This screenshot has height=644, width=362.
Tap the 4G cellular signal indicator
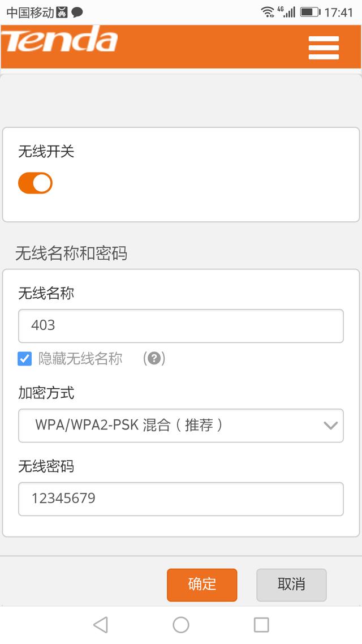coord(286,11)
